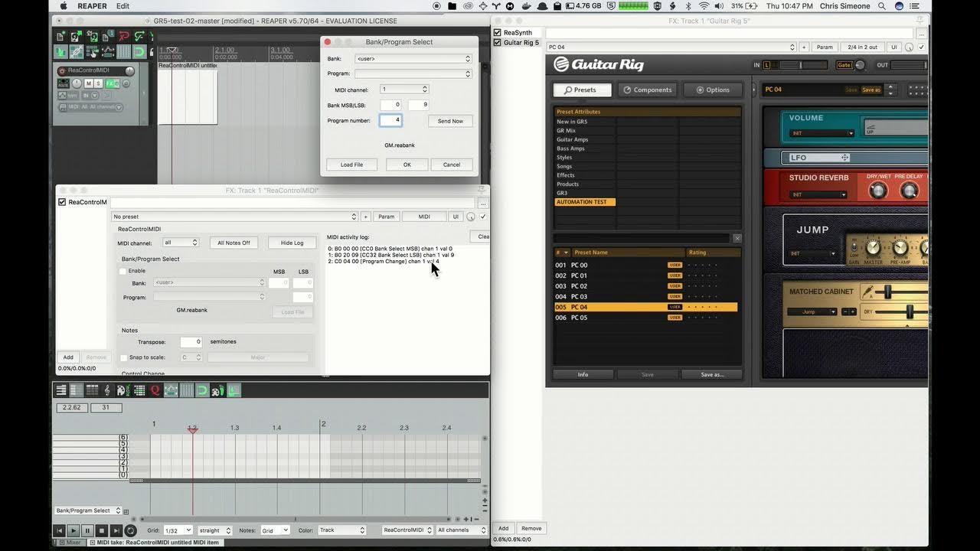
Task: Solo the ReaControlMIDI track
Action: (x=98, y=83)
